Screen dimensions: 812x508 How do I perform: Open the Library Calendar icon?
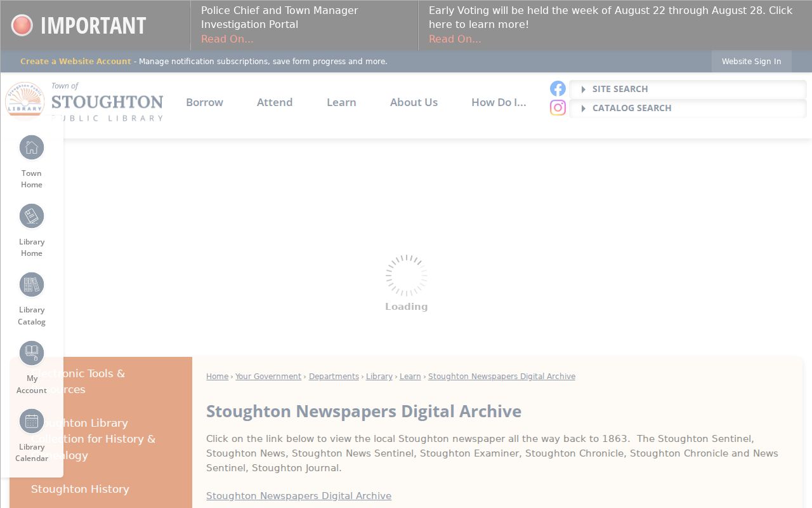tap(32, 421)
